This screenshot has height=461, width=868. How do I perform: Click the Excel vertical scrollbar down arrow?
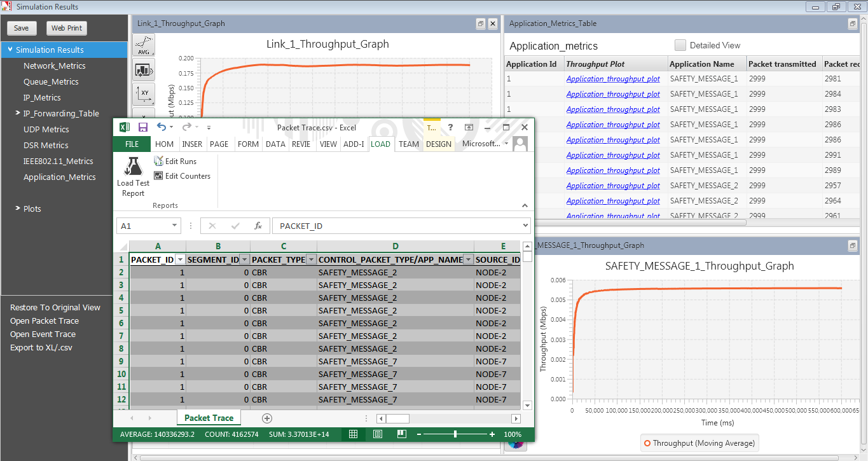point(527,405)
